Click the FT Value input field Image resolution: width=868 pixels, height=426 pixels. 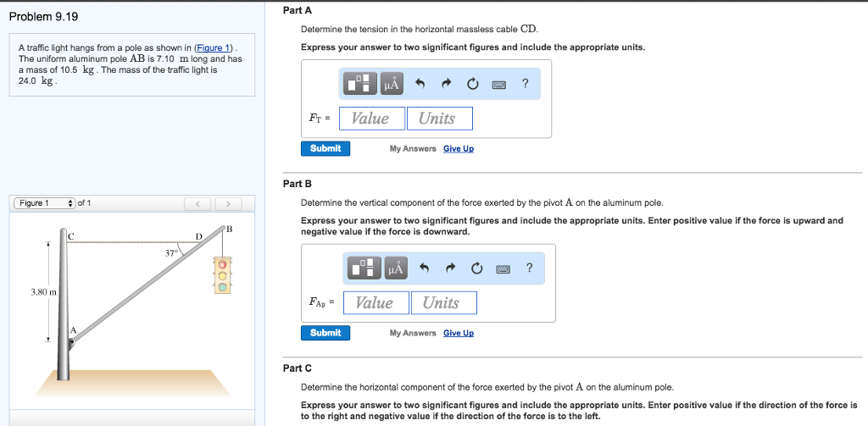coord(372,119)
